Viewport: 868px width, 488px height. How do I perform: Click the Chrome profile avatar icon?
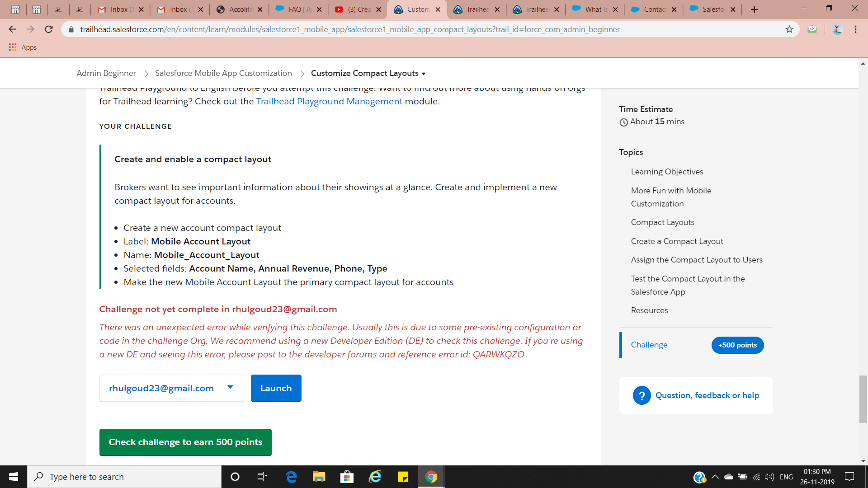[x=837, y=29]
